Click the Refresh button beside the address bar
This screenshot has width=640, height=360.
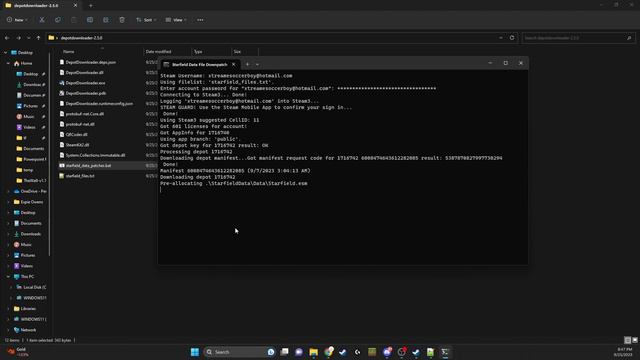coord(512,38)
